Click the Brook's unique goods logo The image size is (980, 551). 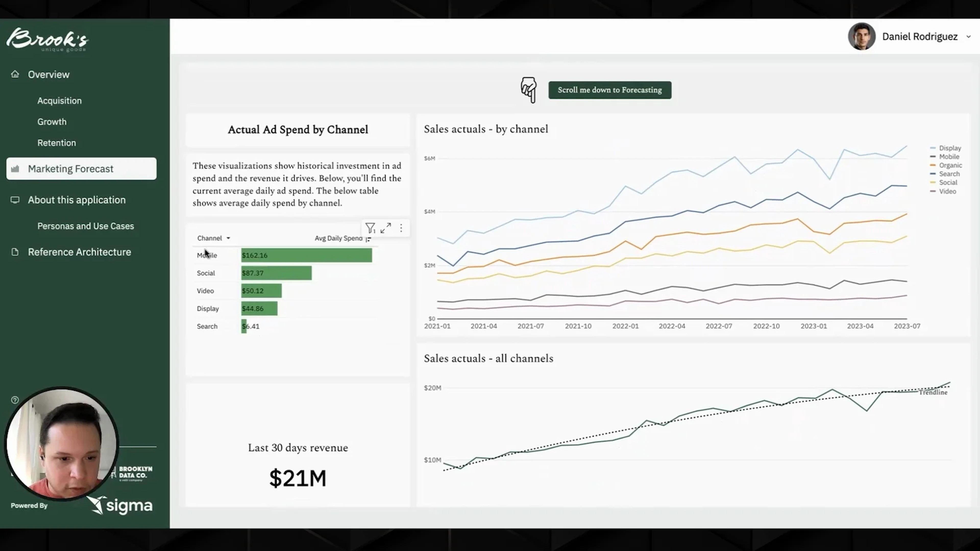coord(47,40)
